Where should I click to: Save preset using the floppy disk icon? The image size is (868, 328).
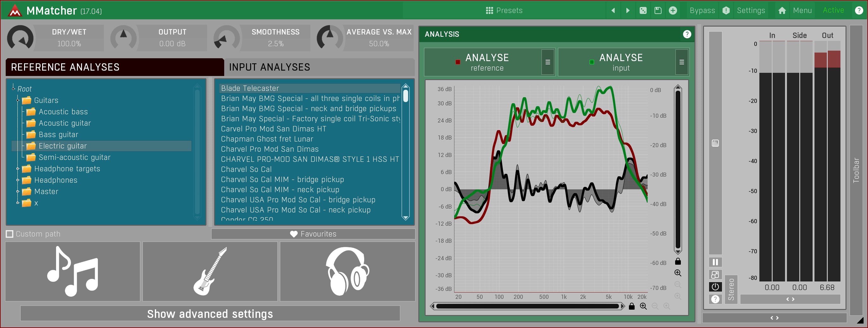coord(658,10)
